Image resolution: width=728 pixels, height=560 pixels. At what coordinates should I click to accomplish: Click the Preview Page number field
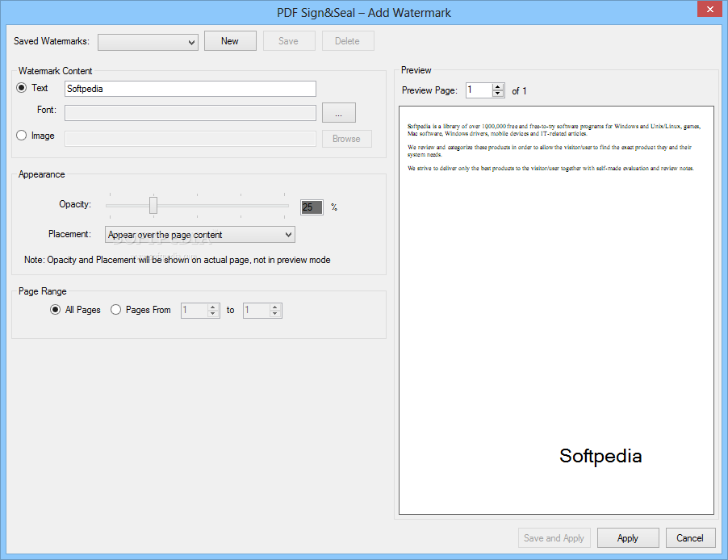479,90
